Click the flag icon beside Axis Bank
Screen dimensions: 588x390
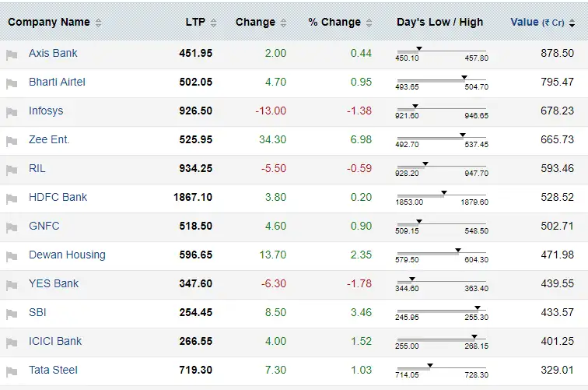(x=12, y=54)
